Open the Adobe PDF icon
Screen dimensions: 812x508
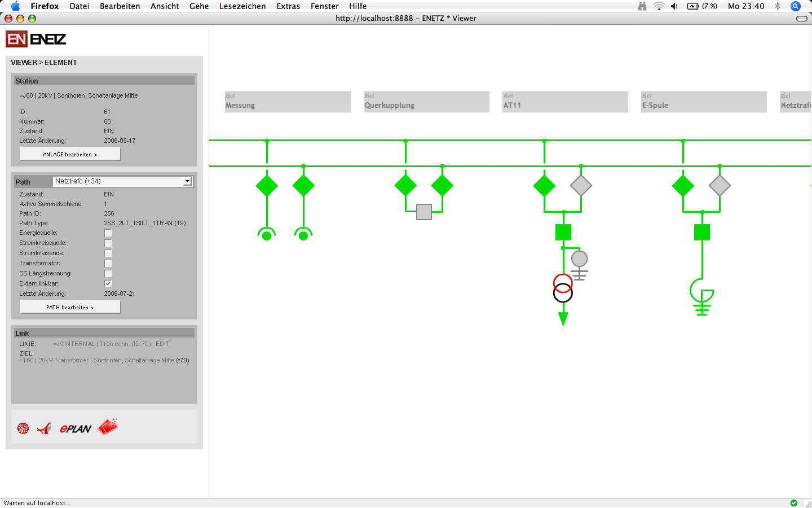44,428
